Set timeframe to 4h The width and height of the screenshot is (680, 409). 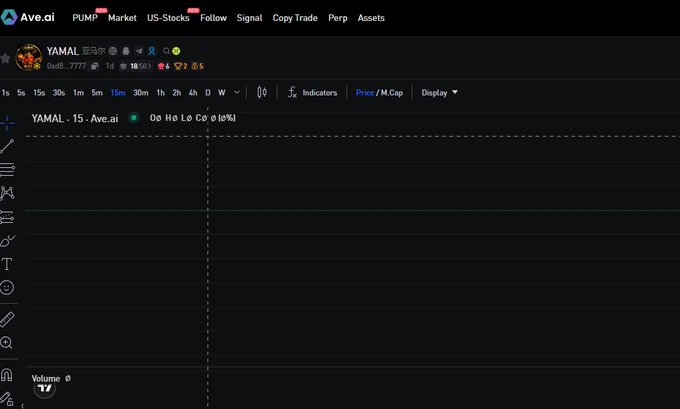(193, 93)
